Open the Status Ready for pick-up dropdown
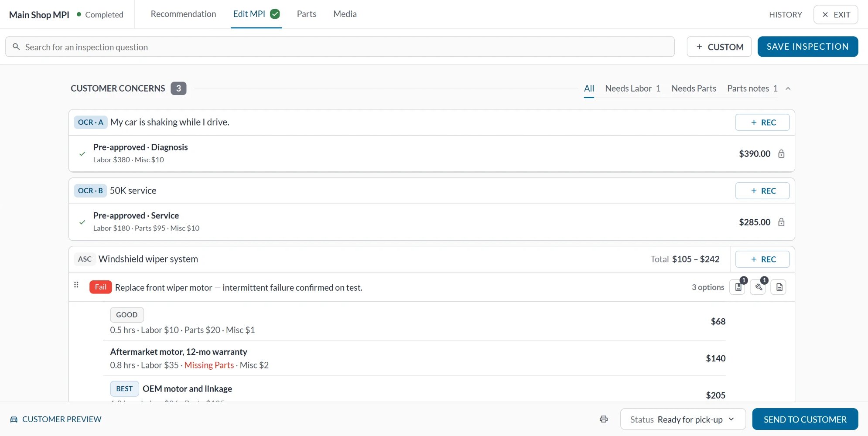Screen dimensions: 868x436 [683, 419]
